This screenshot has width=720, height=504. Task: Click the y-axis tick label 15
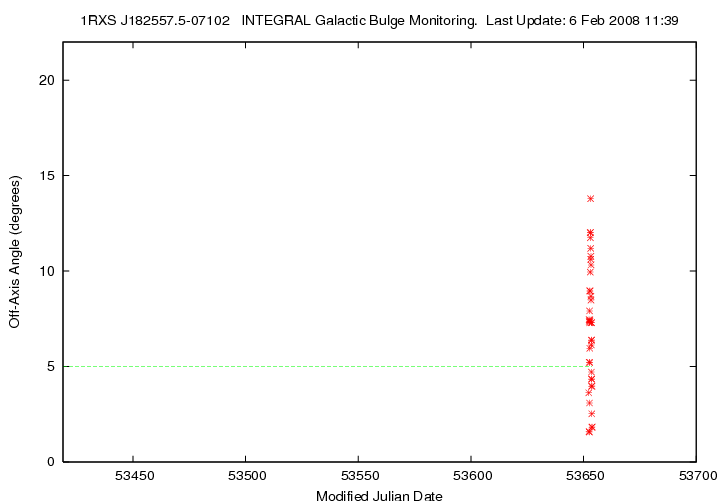(x=46, y=176)
